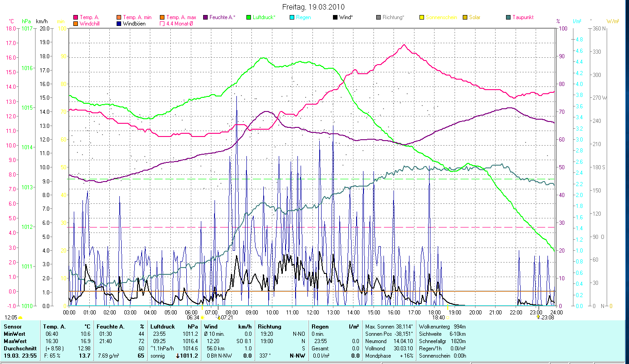Click the 23:08 moonset marker icon

(539, 317)
